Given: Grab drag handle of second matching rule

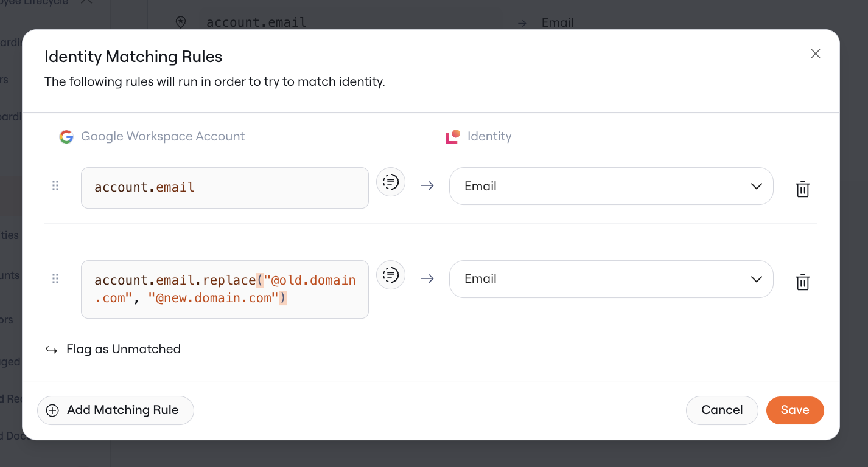Looking at the screenshot, I should coord(55,279).
